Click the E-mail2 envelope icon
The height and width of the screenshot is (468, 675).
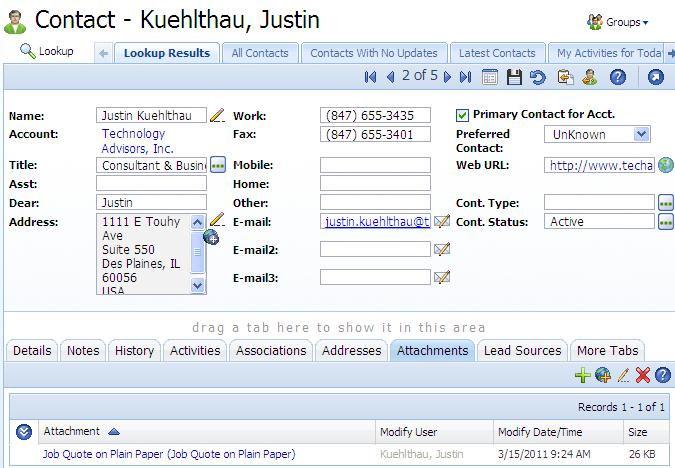tap(442, 249)
